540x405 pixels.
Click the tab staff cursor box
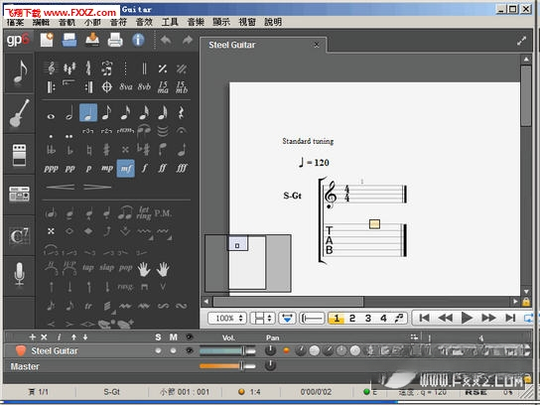pyautogui.click(x=374, y=224)
